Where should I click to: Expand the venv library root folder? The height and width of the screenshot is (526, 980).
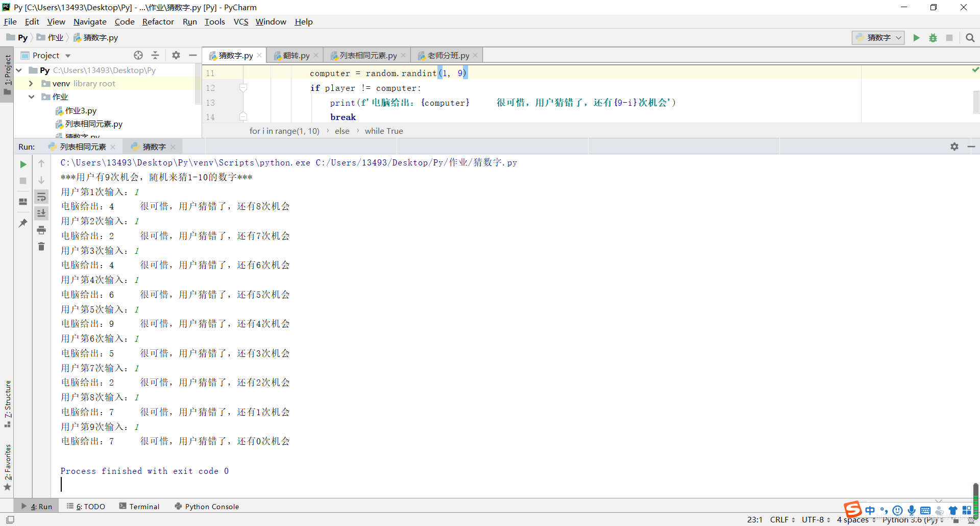31,83
